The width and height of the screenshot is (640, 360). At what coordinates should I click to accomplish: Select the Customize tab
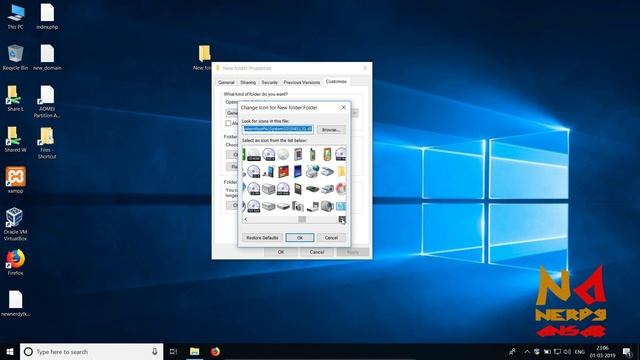pyautogui.click(x=336, y=82)
